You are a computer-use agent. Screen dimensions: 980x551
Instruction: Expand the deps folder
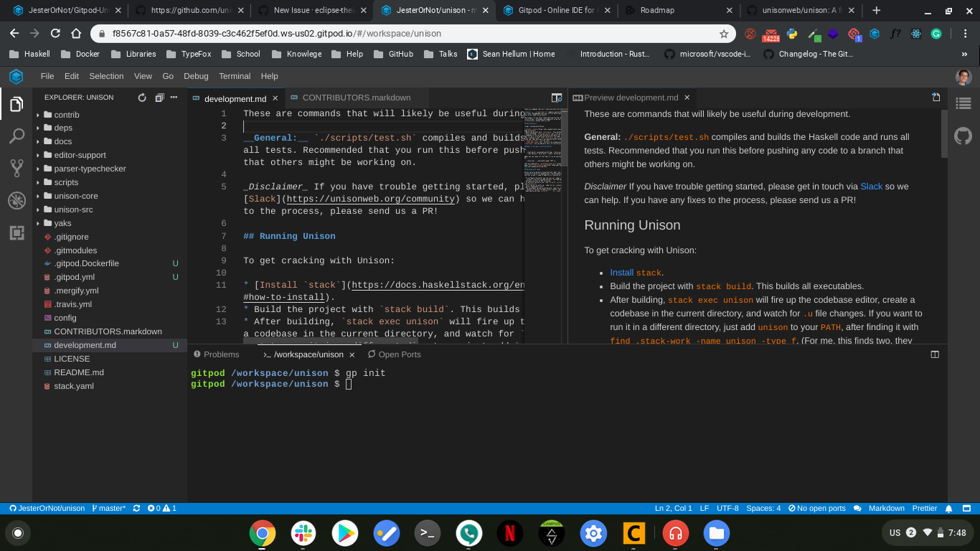(63, 128)
